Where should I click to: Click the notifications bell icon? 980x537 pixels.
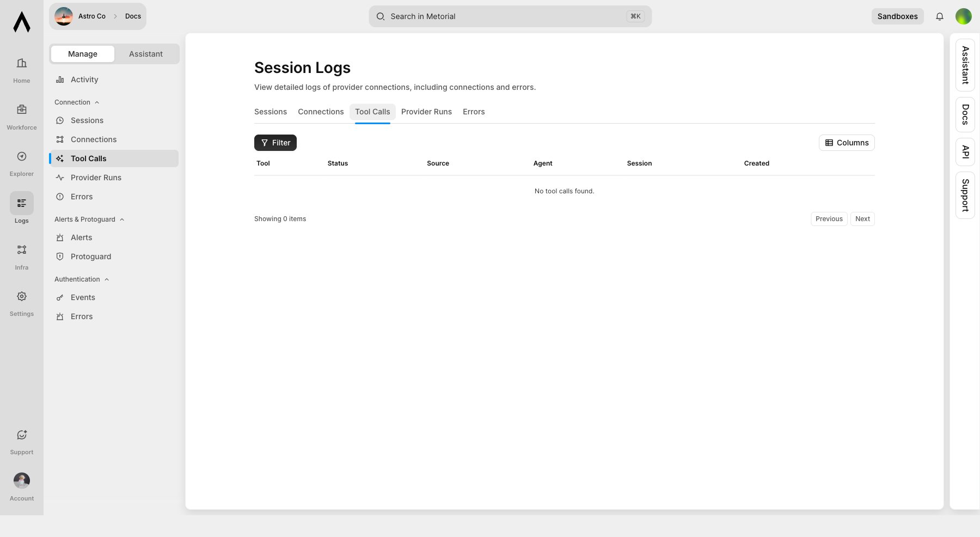[940, 16]
